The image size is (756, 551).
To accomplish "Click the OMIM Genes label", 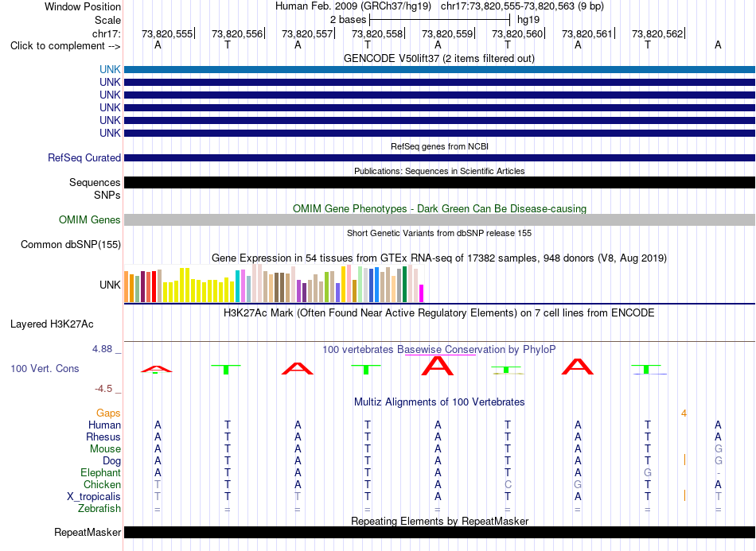I will click(90, 220).
